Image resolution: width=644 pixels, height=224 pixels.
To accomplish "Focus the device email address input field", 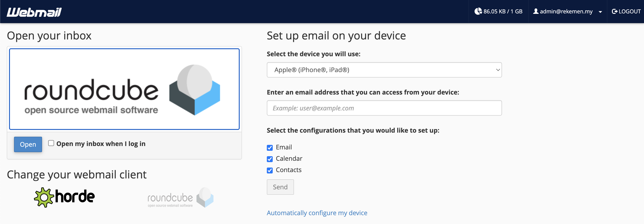I will (384, 108).
